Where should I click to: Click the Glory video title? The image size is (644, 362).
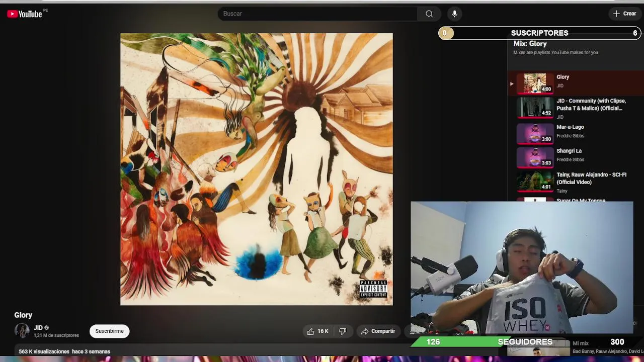23,315
